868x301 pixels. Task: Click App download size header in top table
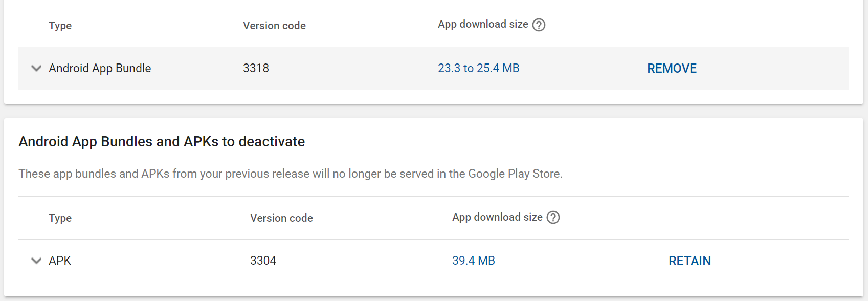point(482,25)
